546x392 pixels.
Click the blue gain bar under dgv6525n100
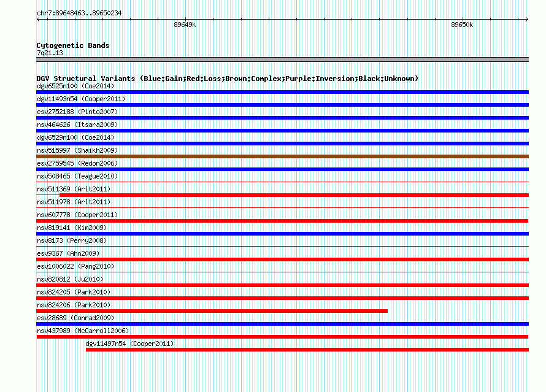point(282,92)
